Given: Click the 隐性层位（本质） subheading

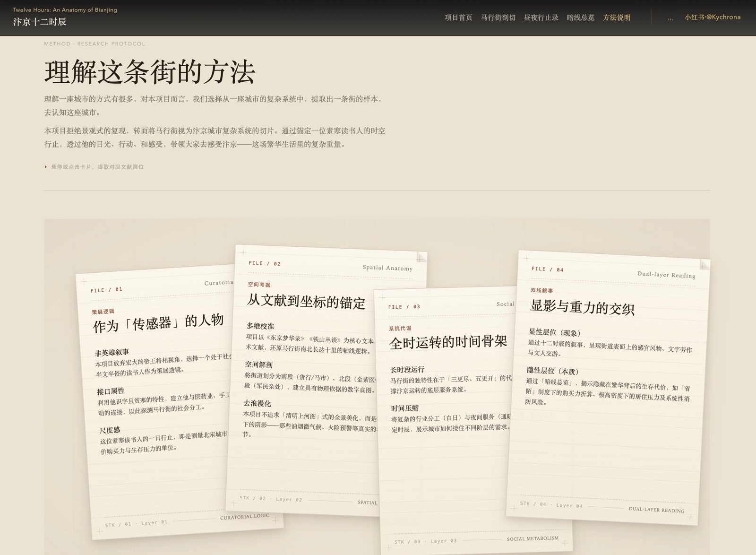Looking at the screenshot, I should coord(553,372).
